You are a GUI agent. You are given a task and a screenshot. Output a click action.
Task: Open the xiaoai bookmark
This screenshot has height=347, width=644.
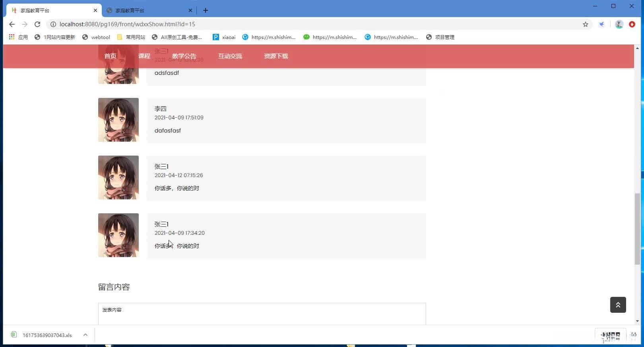[224, 37]
